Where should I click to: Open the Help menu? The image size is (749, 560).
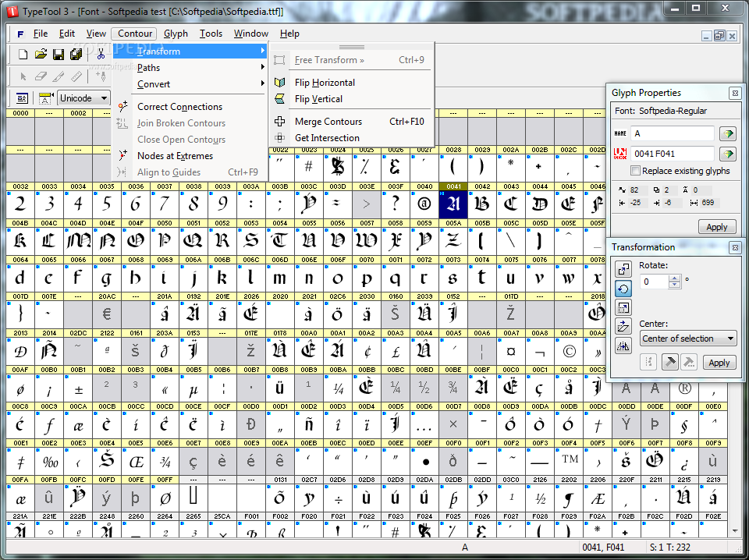tap(289, 34)
